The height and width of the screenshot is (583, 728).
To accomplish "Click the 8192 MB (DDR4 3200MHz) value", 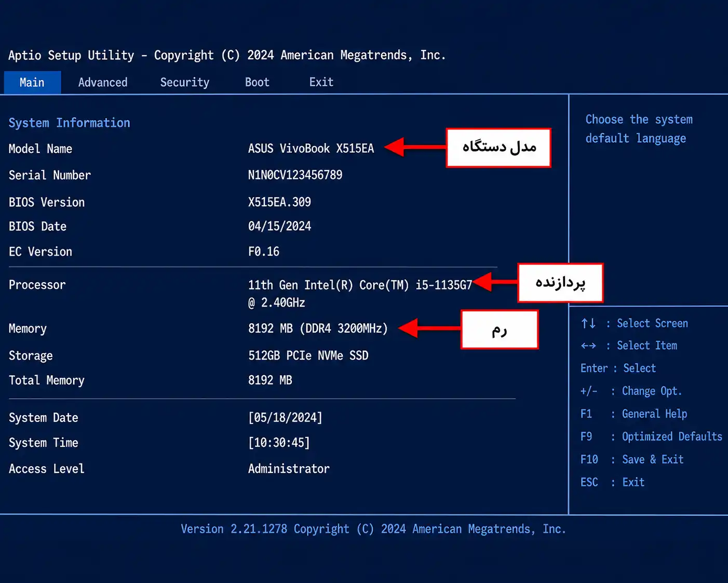I will pos(318,328).
